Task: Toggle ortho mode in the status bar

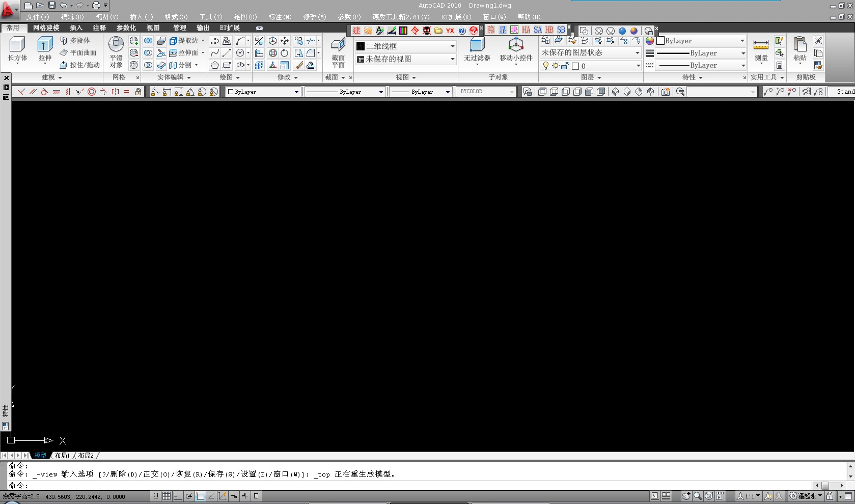Action: click(x=178, y=496)
